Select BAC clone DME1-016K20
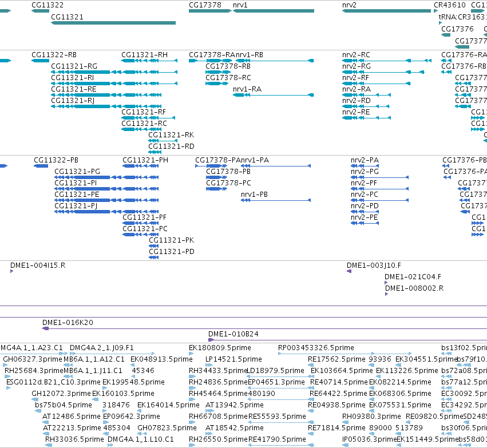 68,322
